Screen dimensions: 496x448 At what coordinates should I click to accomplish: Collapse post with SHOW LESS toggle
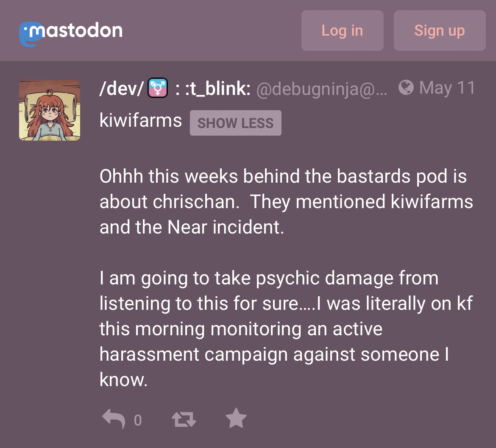[x=235, y=123]
